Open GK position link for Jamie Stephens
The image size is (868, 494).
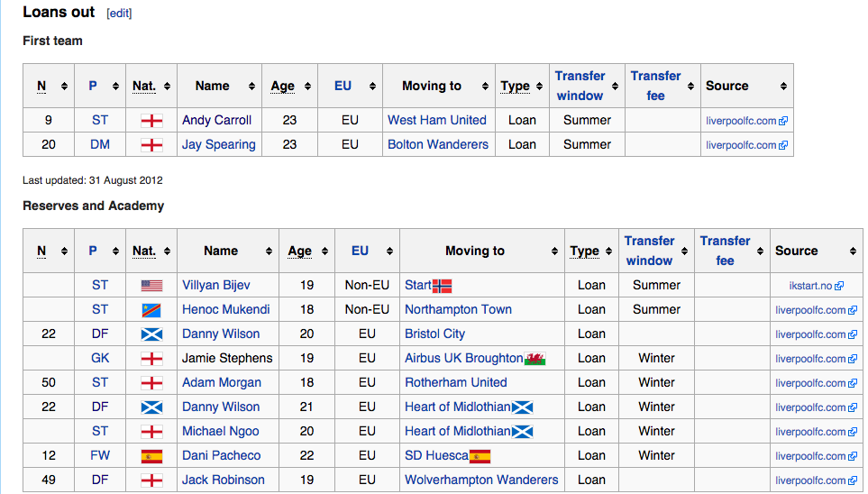point(100,358)
